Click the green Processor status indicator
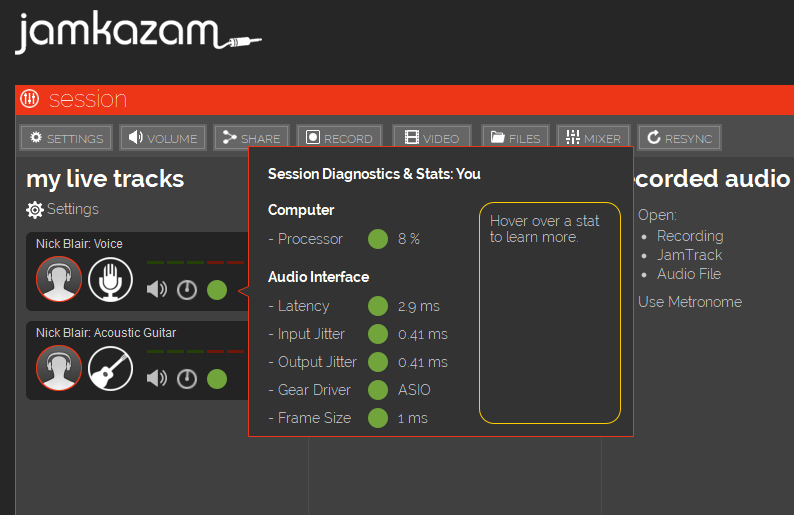 tap(378, 239)
